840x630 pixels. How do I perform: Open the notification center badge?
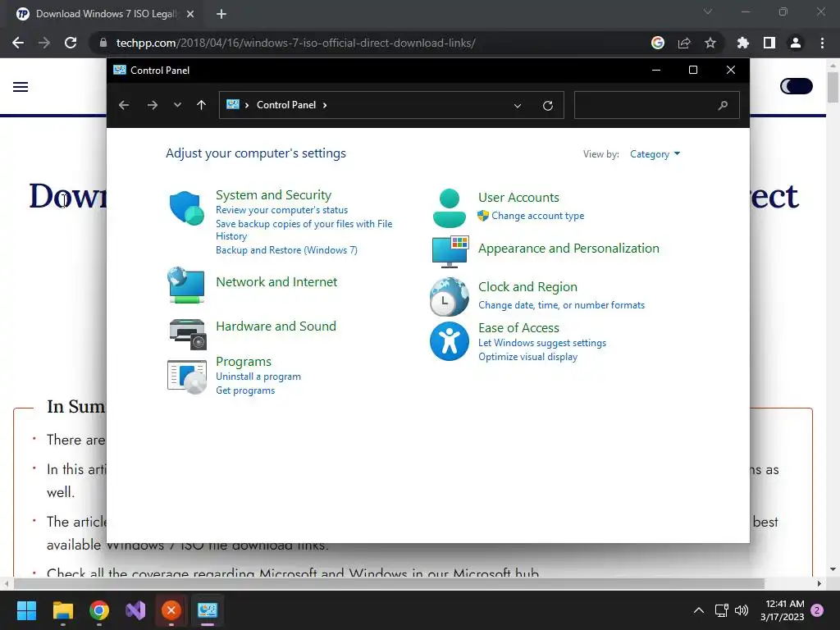click(817, 610)
